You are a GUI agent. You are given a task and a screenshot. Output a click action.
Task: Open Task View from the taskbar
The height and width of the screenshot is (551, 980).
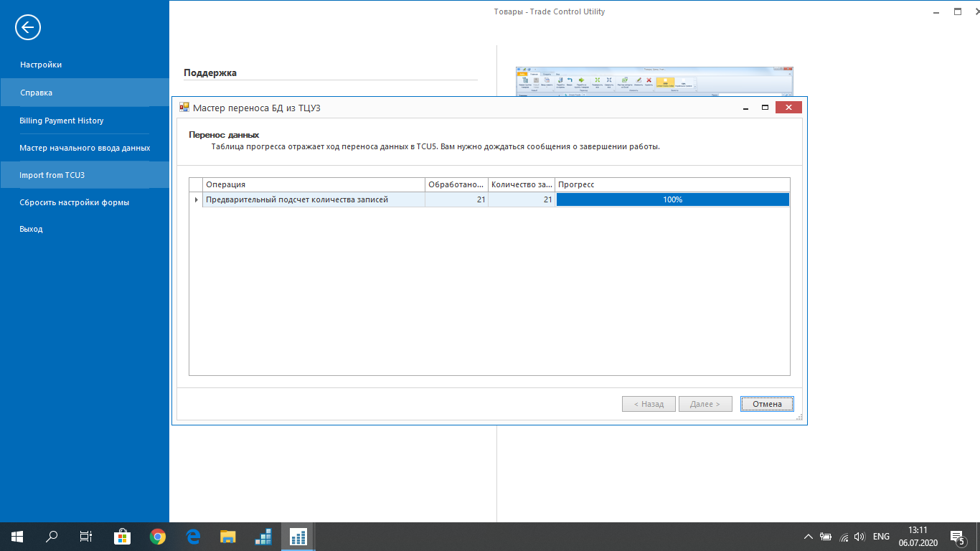click(86, 536)
